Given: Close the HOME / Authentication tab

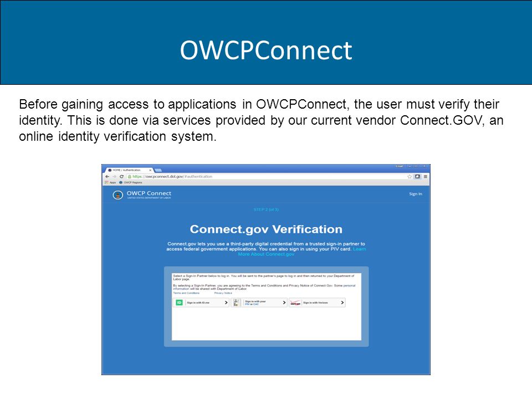Looking at the screenshot, I should coord(150,170).
